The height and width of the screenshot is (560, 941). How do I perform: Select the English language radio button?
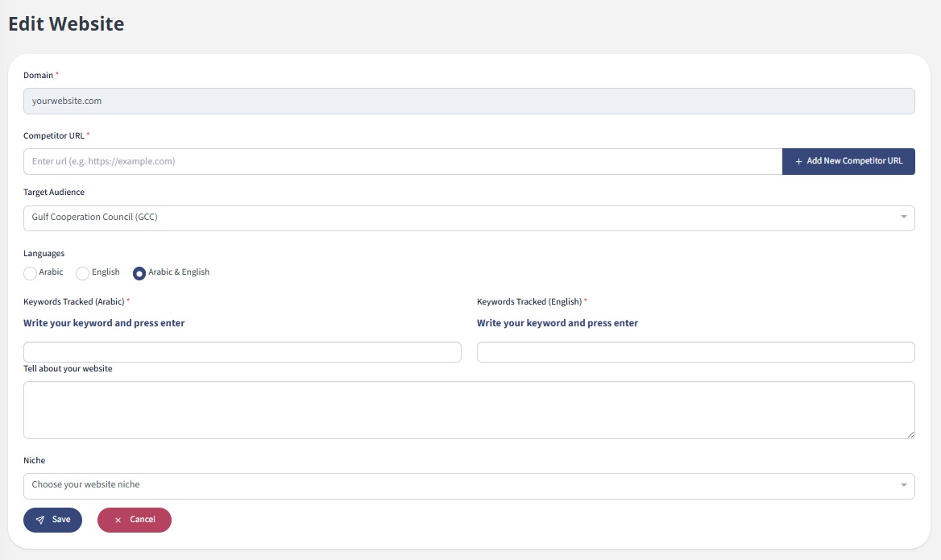82,273
